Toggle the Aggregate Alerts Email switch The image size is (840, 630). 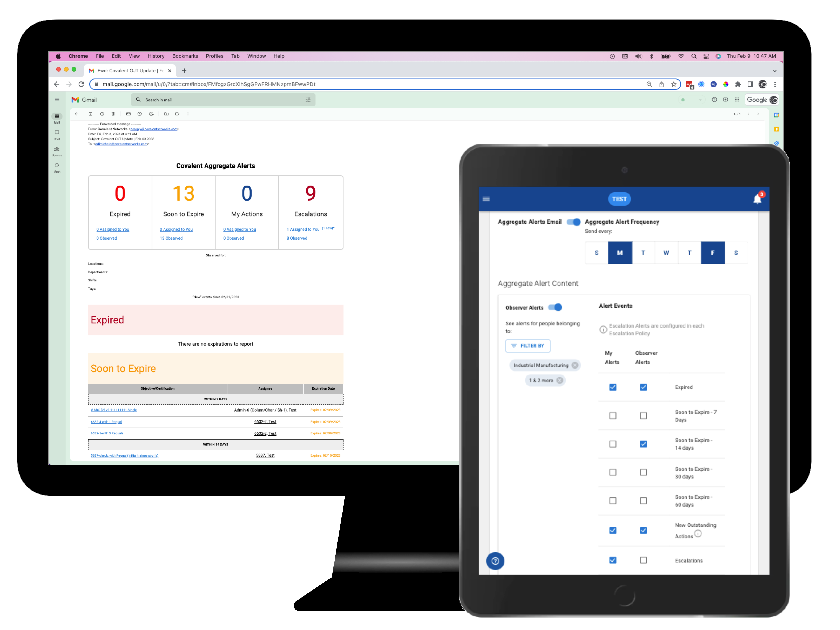click(x=574, y=222)
